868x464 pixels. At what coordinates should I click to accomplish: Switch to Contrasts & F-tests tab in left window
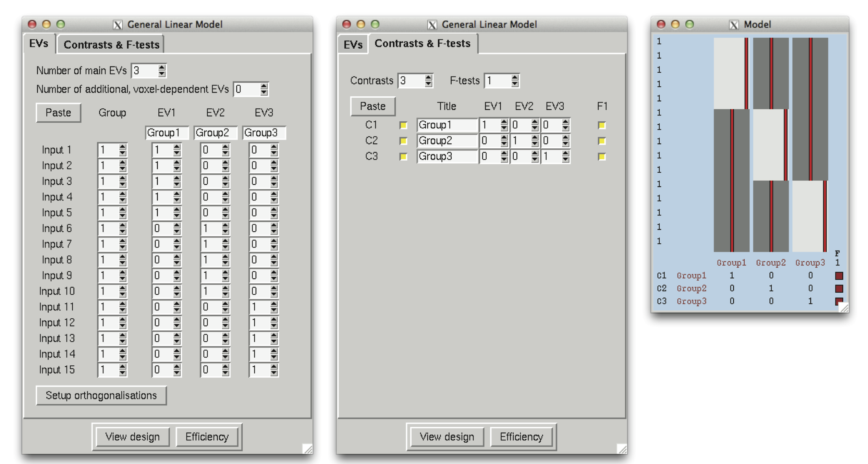pyautogui.click(x=111, y=45)
